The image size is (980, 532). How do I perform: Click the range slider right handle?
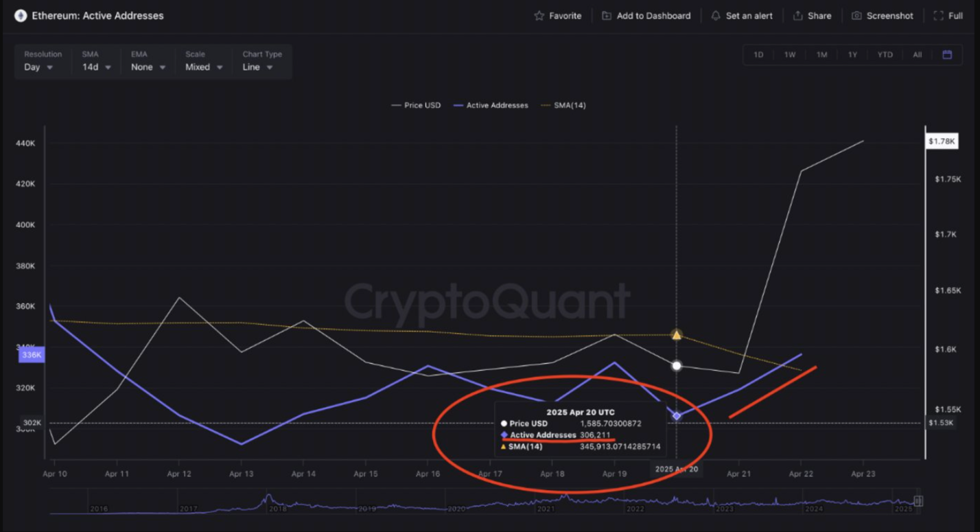(918, 501)
